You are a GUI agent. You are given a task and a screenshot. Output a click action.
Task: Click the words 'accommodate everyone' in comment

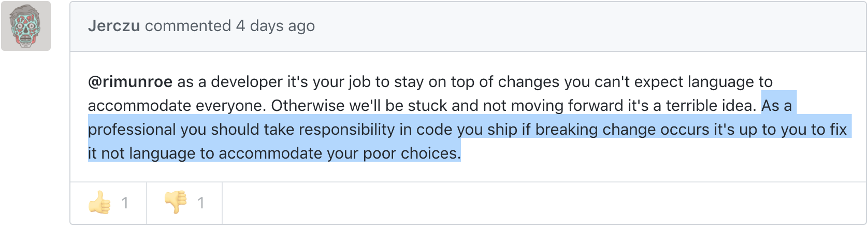177,106
